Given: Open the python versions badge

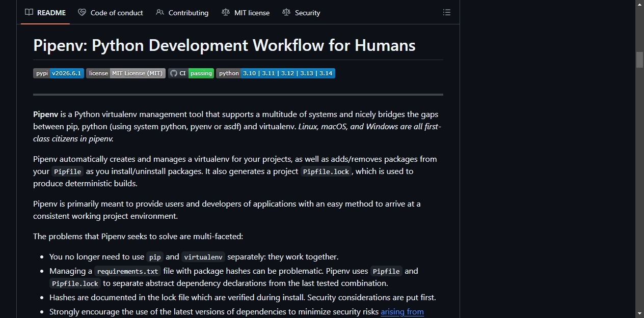Looking at the screenshot, I should 276,73.
